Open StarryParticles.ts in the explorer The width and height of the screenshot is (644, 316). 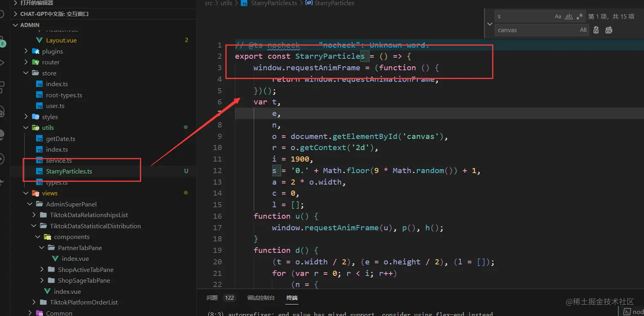69,171
